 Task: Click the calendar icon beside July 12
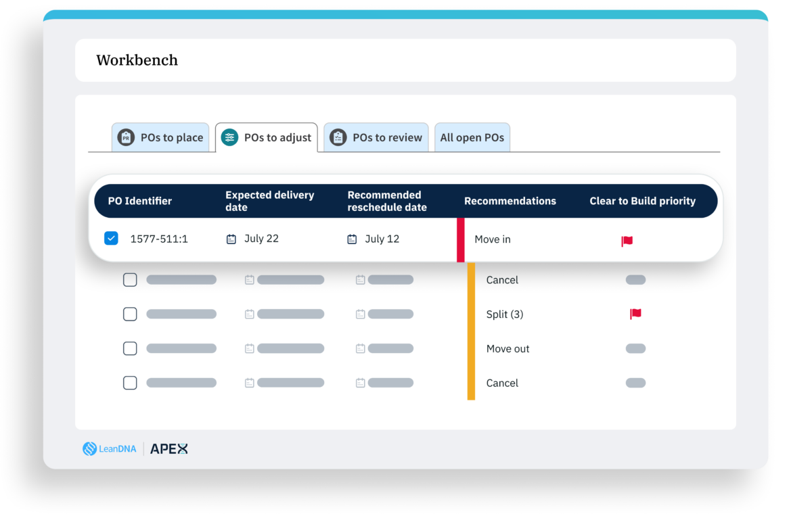click(352, 239)
